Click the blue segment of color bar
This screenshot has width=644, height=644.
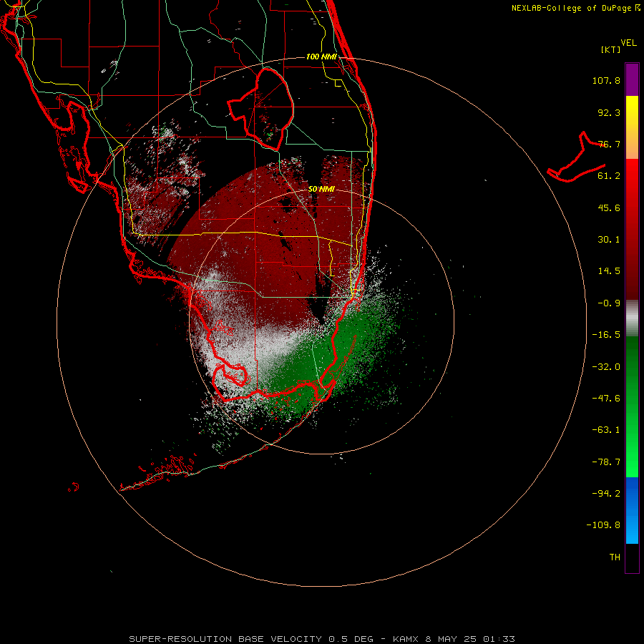point(632,510)
